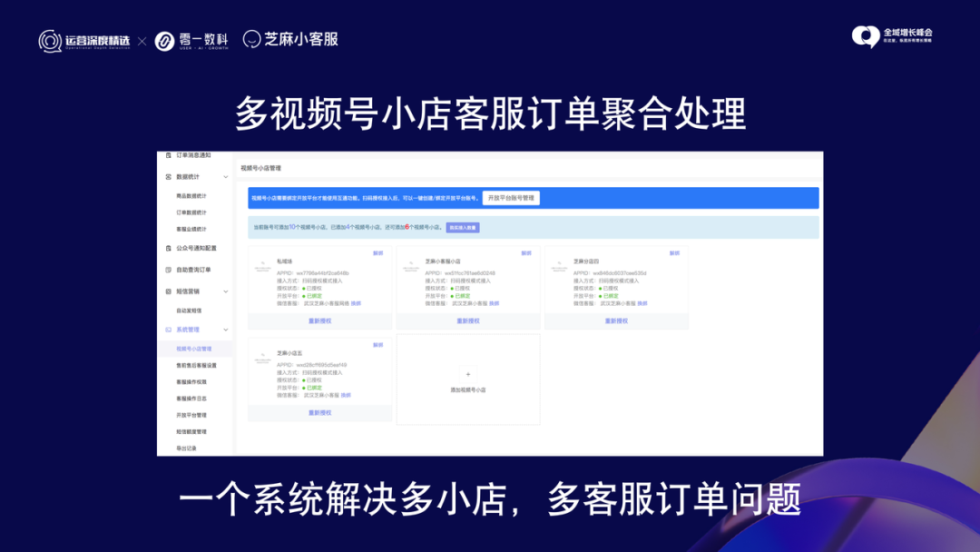980x552 pixels.
Task: Click the 零一数科 logo in slide header
Action: 191,41
